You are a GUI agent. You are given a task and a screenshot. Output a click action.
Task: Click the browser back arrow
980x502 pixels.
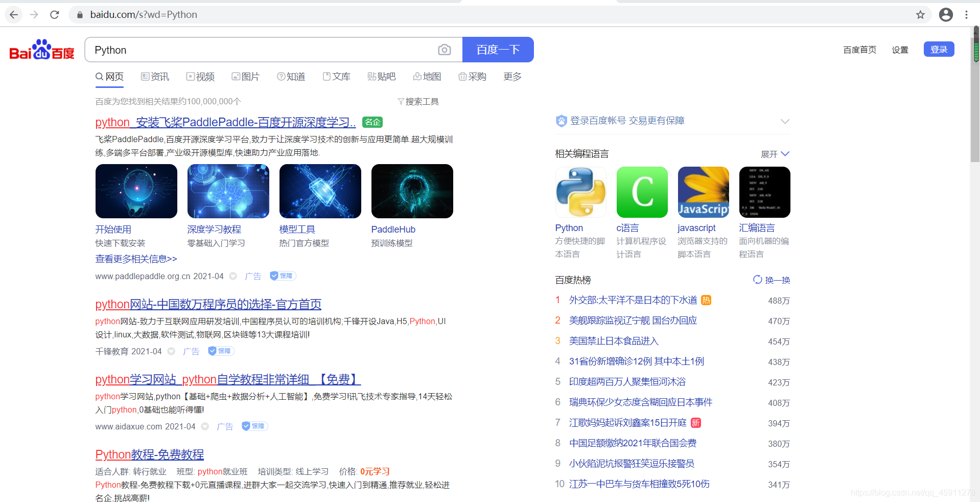point(14,15)
